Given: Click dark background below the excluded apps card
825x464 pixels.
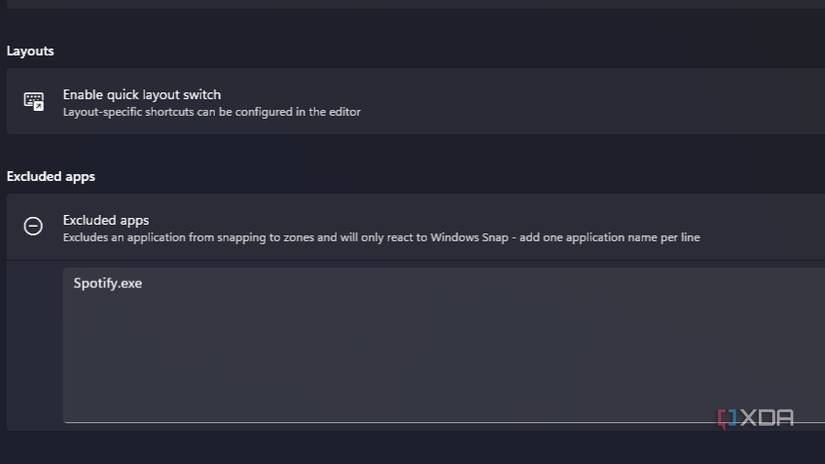Looking at the screenshot, I should (x=400, y=448).
